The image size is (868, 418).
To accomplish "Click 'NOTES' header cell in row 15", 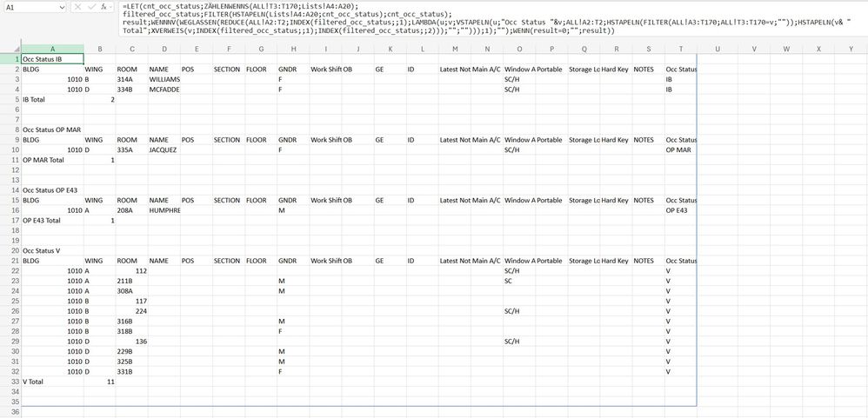I will click(649, 200).
